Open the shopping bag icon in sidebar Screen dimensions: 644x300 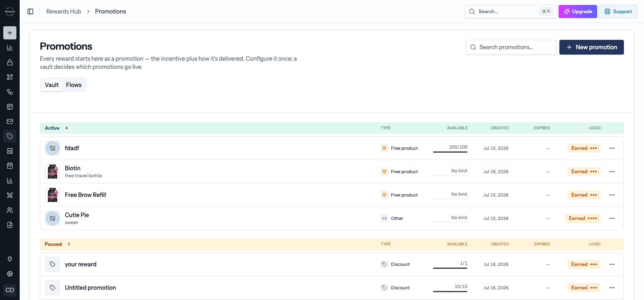(x=10, y=166)
